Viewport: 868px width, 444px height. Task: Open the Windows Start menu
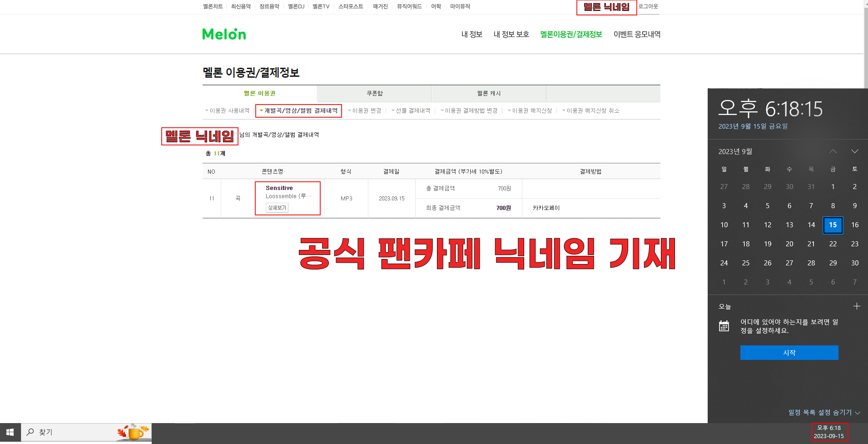point(10,432)
